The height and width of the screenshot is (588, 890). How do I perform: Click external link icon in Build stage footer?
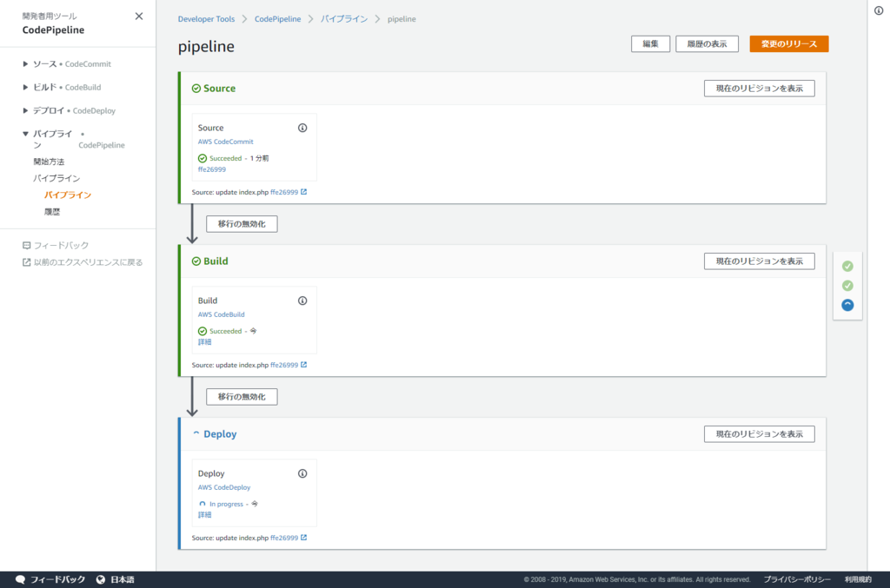tap(303, 365)
